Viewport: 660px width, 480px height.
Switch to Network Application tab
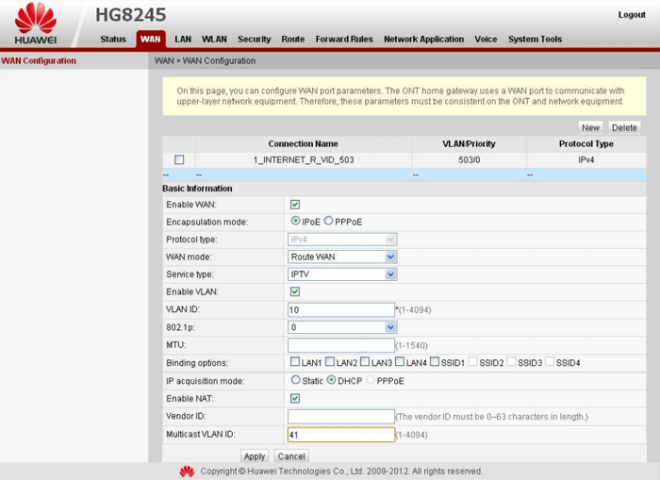pyautogui.click(x=424, y=39)
